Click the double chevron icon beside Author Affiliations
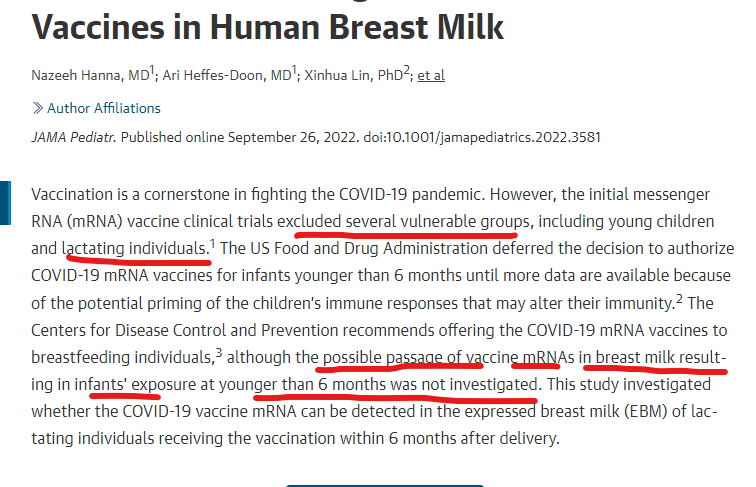The height and width of the screenshot is (487, 756). point(37,108)
